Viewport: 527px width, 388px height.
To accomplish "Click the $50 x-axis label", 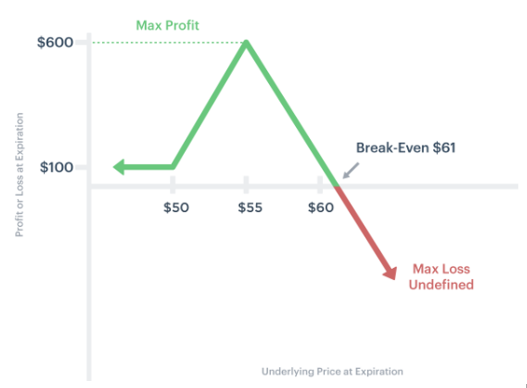I will 176,207.
